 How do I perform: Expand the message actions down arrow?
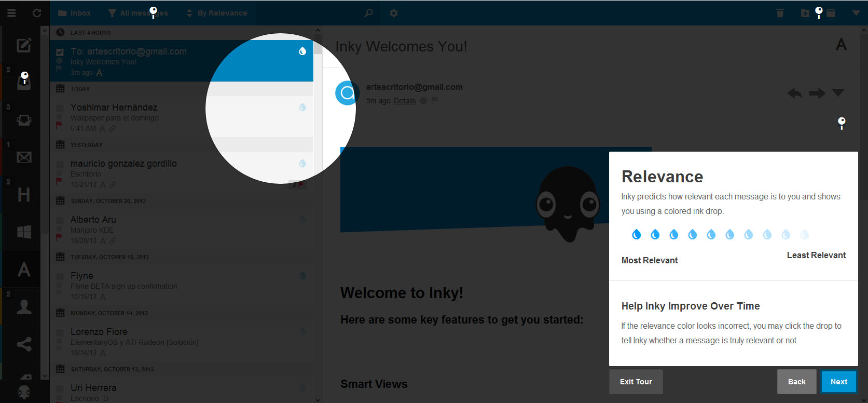point(838,93)
